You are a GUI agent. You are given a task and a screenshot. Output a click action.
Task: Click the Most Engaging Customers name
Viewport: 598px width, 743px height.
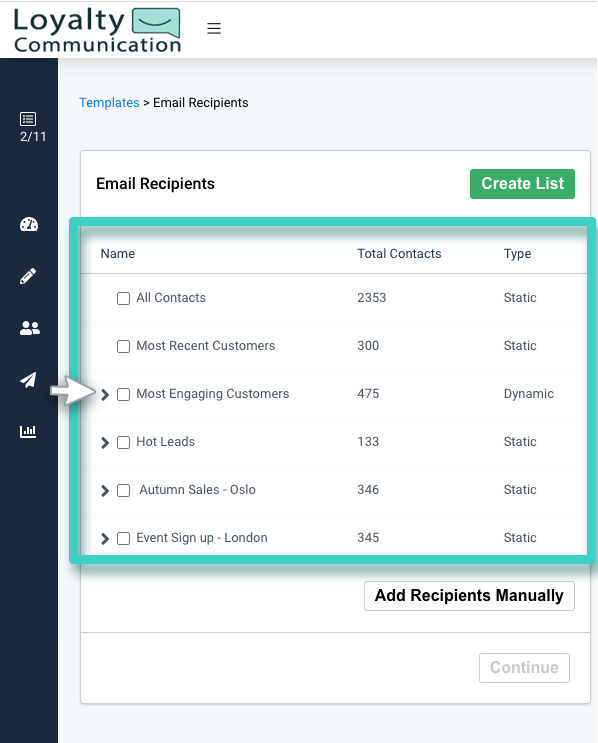[212, 394]
